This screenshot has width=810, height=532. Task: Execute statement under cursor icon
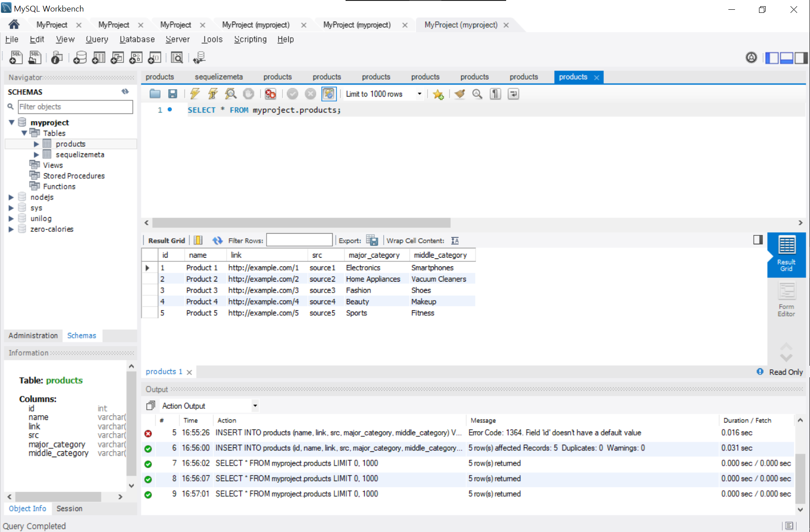click(212, 94)
